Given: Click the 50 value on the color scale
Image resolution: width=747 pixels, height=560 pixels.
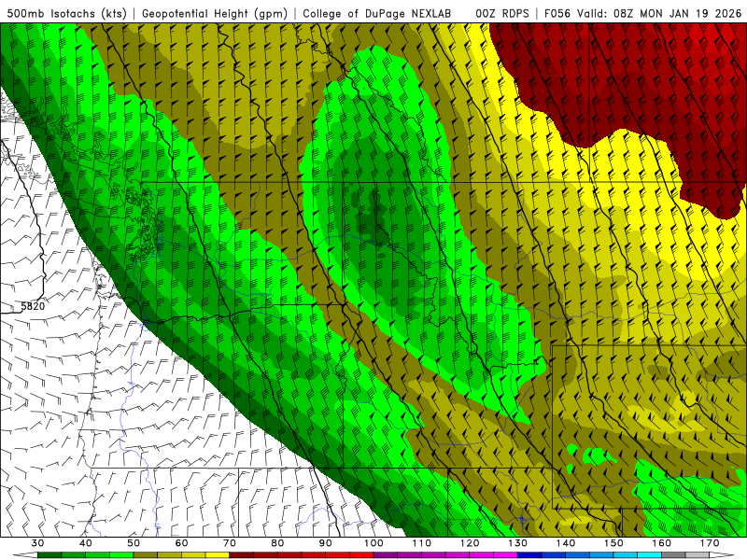Looking at the screenshot, I should [x=134, y=543].
